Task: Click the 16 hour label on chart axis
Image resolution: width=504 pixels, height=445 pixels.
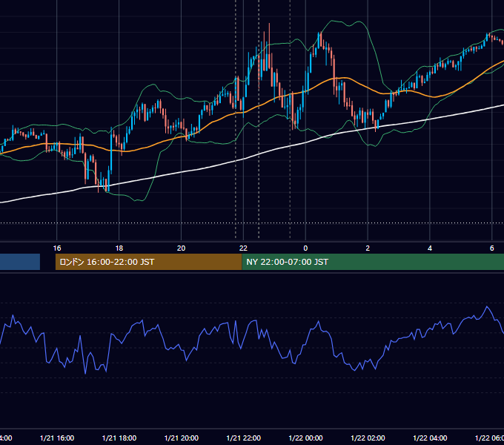Action: pyautogui.click(x=57, y=248)
